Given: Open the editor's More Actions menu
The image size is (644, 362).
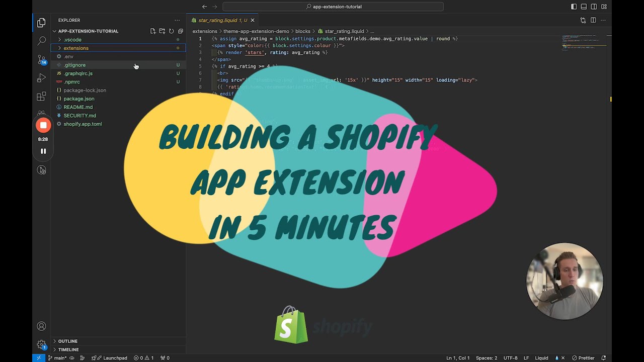Looking at the screenshot, I should pyautogui.click(x=603, y=20).
